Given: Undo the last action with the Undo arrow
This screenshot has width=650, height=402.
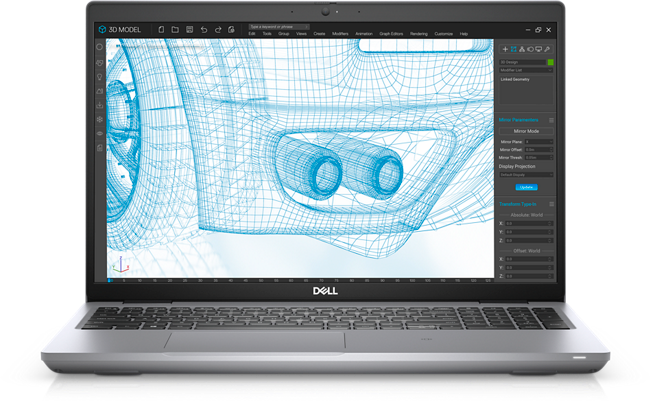Looking at the screenshot, I should coord(204,30).
